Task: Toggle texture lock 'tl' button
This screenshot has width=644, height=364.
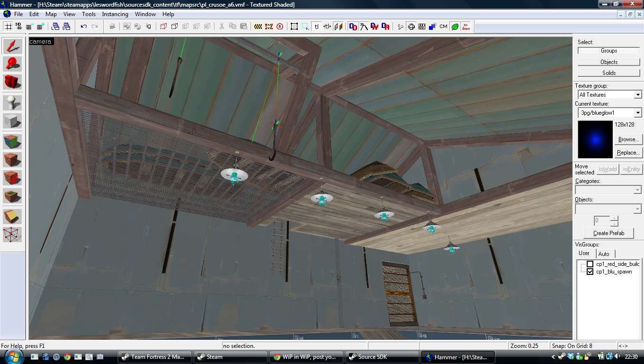Action: coord(316,27)
